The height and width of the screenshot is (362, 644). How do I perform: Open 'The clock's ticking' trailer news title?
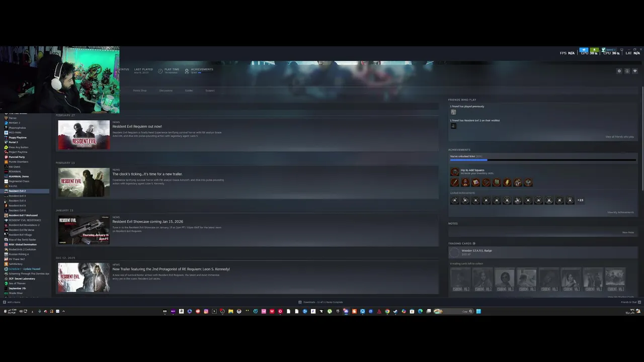tap(147, 174)
